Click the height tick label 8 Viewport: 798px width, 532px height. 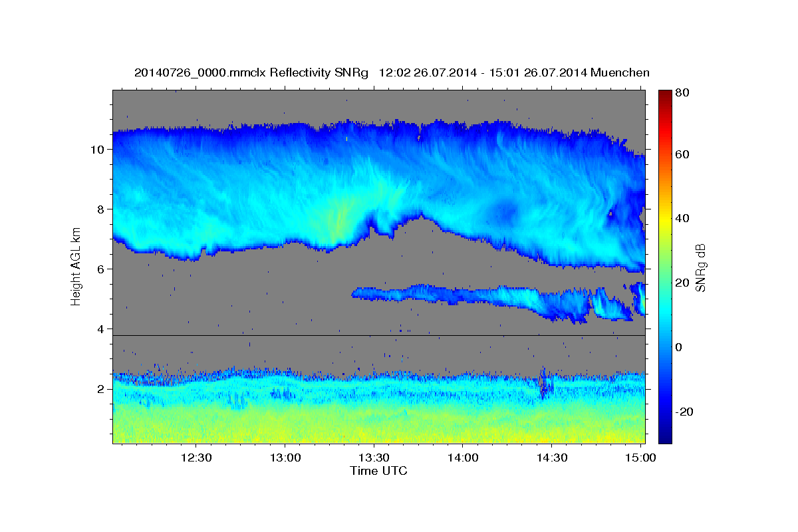[x=101, y=209]
